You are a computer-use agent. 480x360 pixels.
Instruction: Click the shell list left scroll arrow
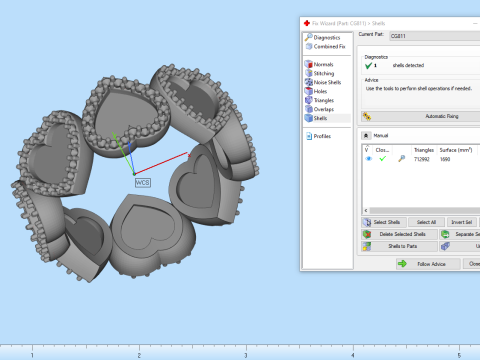(366, 211)
